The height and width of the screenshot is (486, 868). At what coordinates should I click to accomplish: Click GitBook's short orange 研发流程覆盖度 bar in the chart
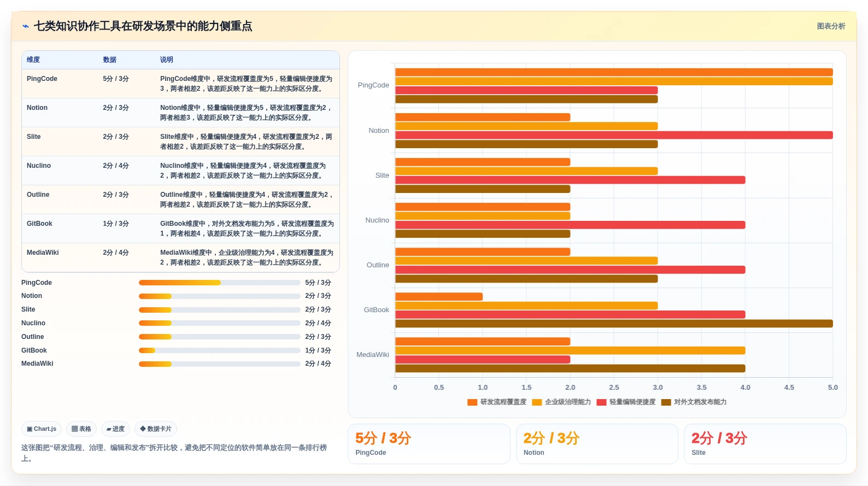coord(439,297)
